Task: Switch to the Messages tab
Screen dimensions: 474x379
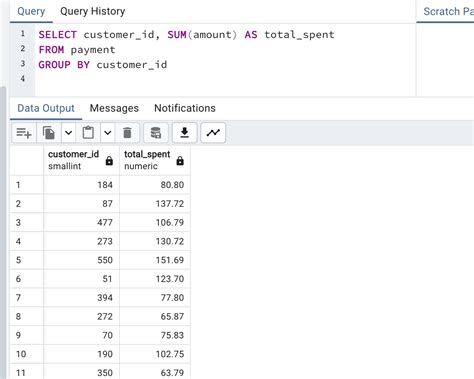Action: (114, 108)
